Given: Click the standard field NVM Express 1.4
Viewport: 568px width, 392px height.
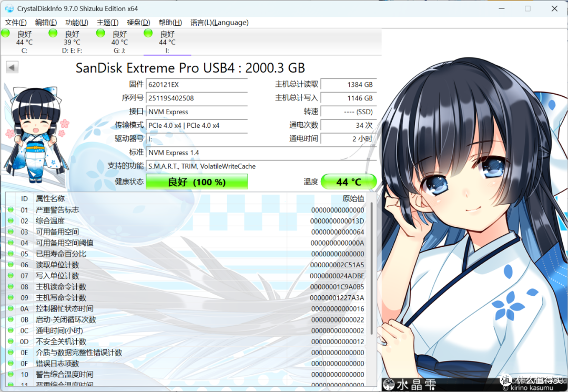Looking at the screenshot, I should pyautogui.click(x=261, y=153).
